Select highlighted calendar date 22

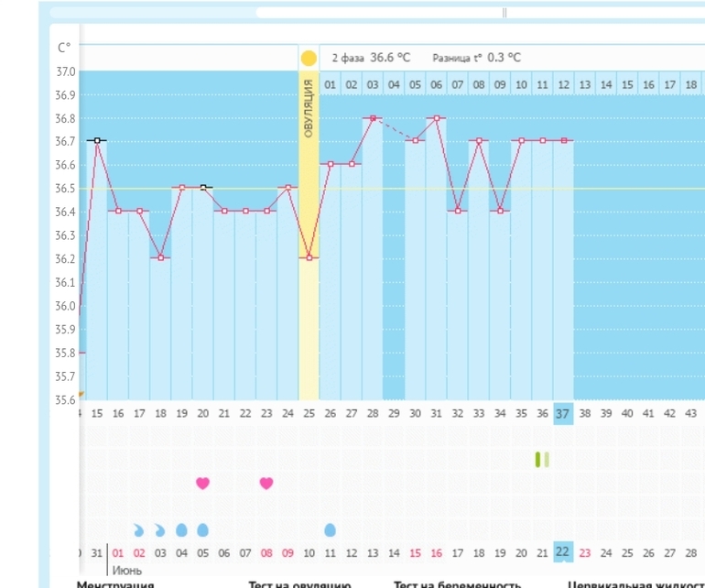pos(563,552)
